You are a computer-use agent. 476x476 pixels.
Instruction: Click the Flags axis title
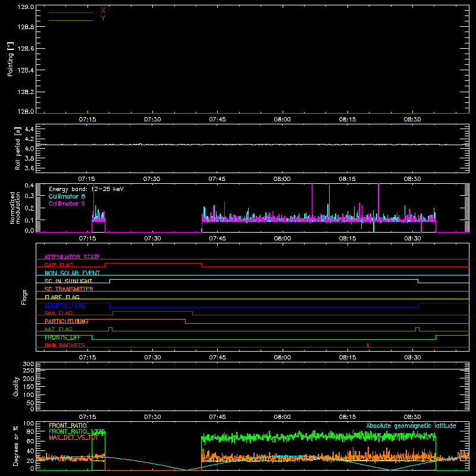coord(24,297)
